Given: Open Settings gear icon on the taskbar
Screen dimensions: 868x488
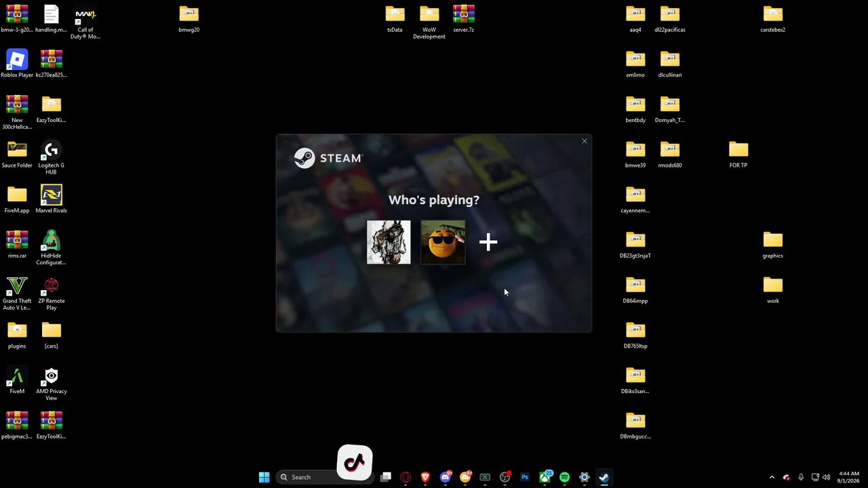Looking at the screenshot, I should (585, 477).
